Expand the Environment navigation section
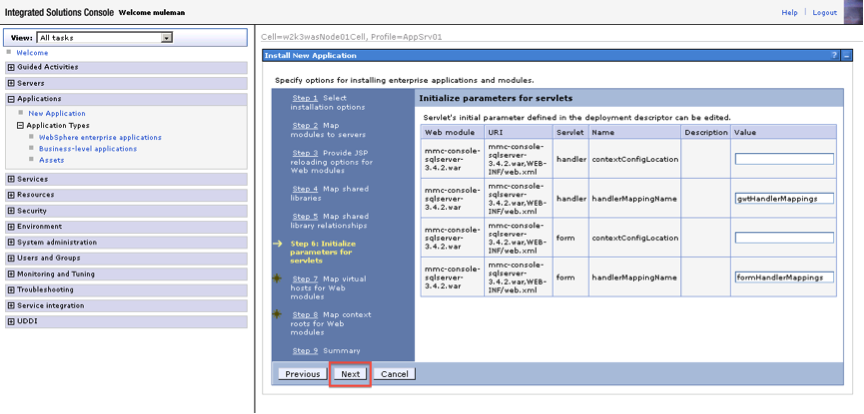 [x=11, y=227]
